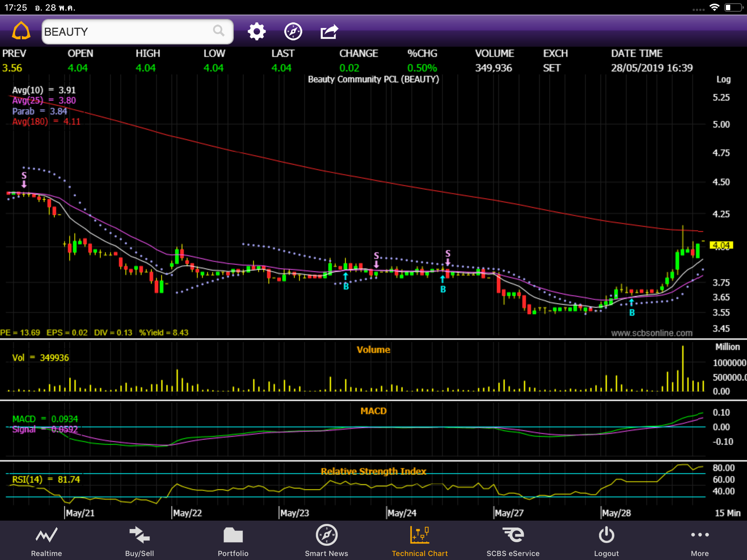Open chart settings gear icon
Viewport: 747px width, 560px height.
tap(256, 32)
